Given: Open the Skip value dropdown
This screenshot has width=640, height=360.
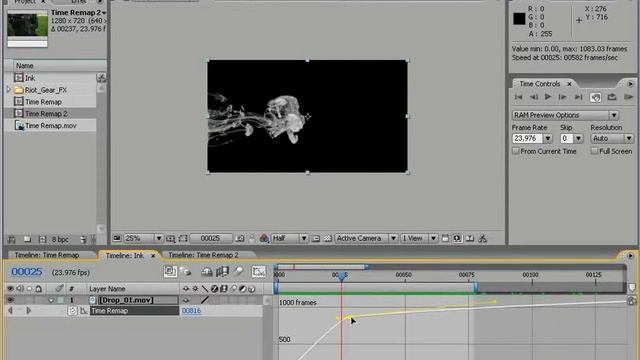Looking at the screenshot, I should click(x=578, y=138).
